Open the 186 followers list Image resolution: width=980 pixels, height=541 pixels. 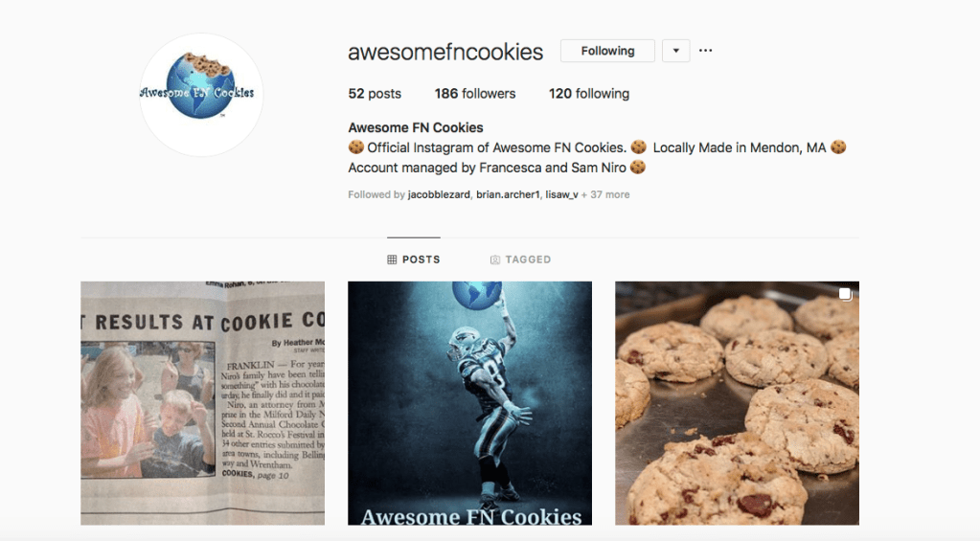coord(475,94)
